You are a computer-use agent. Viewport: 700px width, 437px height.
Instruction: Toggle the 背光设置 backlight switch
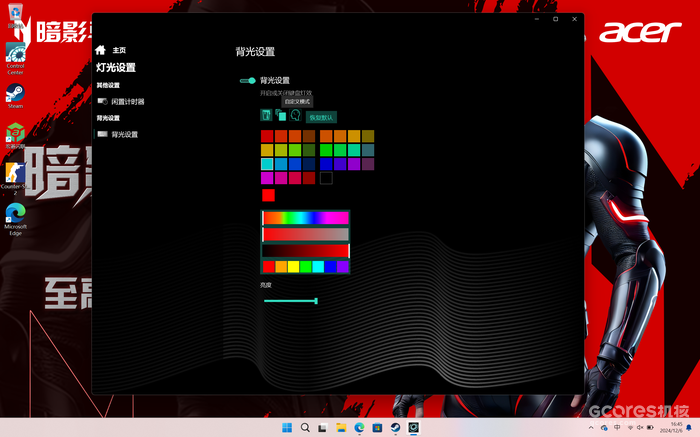pos(247,81)
